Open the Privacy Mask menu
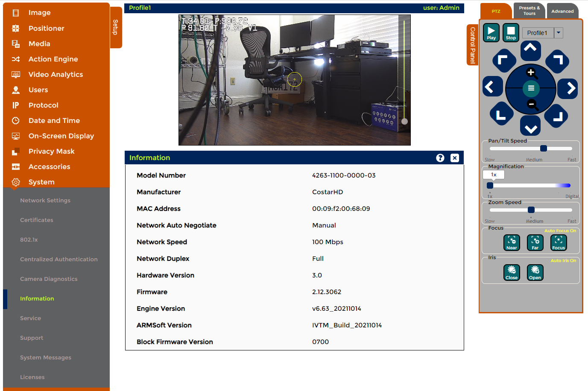This screenshot has height=391, width=588. (x=51, y=151)
